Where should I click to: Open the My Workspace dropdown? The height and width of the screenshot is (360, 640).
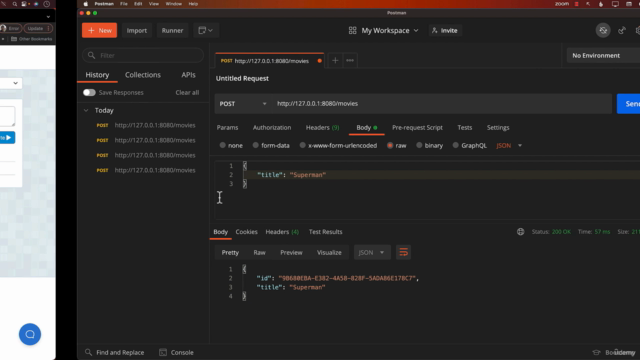tap(383, 31)
